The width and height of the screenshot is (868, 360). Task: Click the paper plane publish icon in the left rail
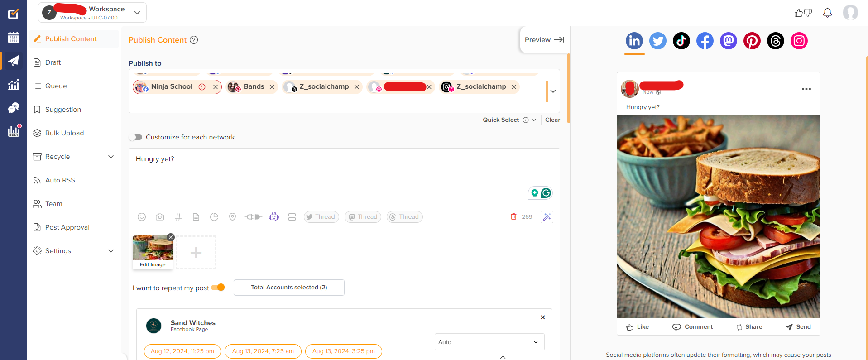[14, 61]
